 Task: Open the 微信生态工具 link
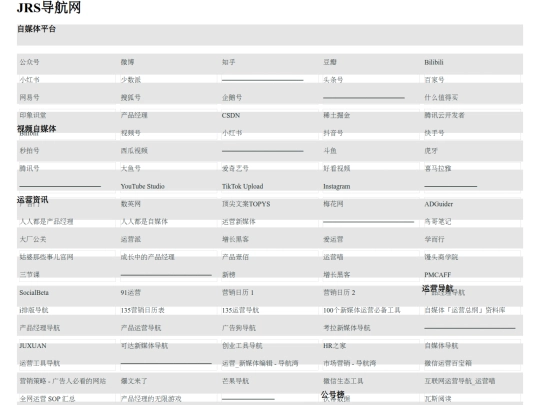pos(343,381)
